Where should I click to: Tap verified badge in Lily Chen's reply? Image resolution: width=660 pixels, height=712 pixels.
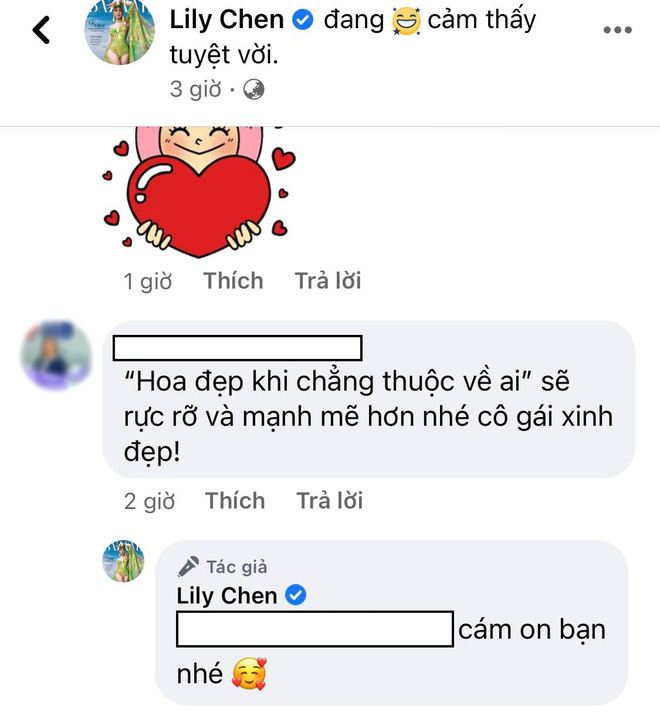[x=296, y=595]
